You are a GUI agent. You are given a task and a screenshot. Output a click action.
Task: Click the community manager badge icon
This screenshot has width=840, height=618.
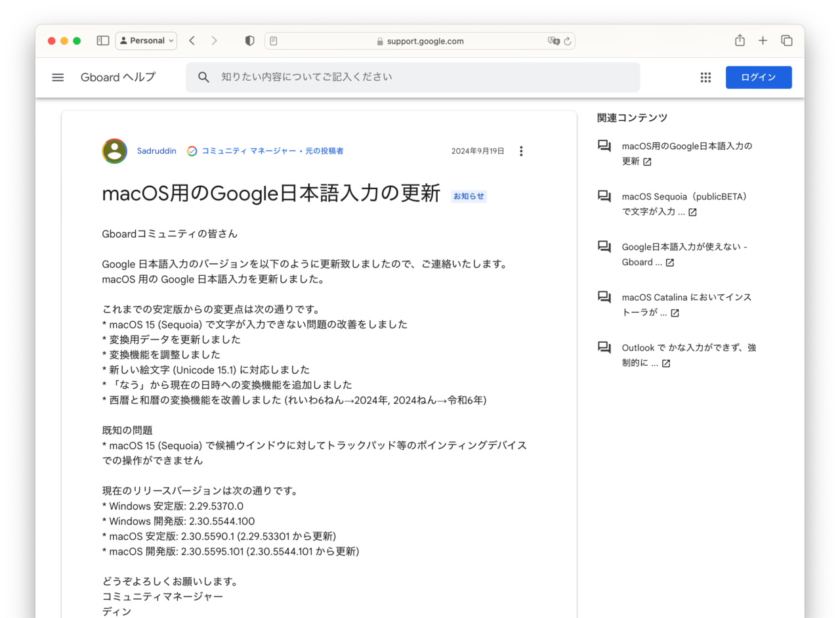tap(192, 151)
